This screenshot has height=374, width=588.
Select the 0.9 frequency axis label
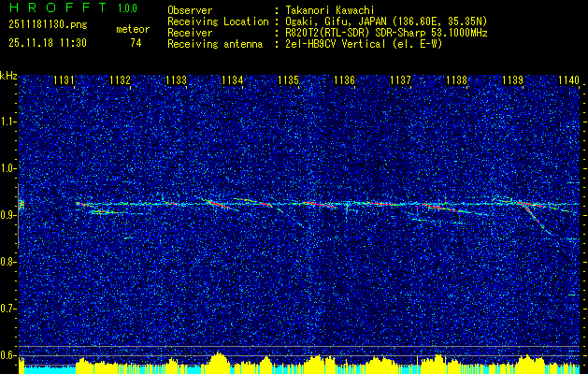click(x=8, y=215)
